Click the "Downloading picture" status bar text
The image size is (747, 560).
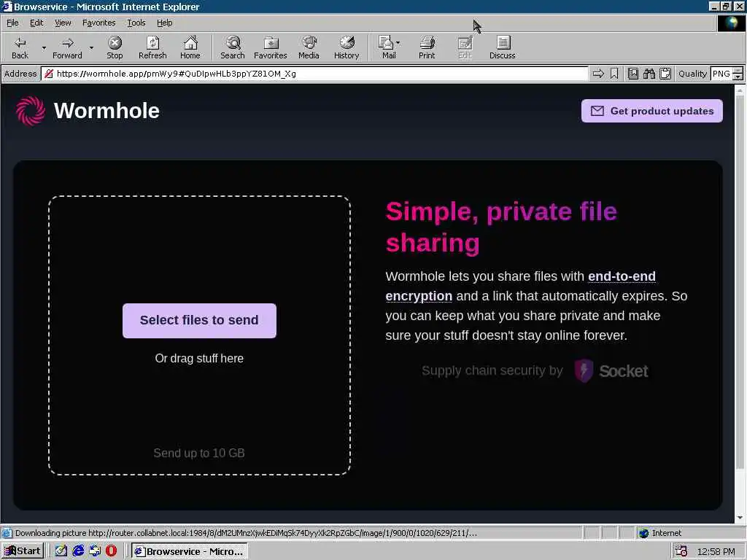pyautogui.click(x=246, y=533)
